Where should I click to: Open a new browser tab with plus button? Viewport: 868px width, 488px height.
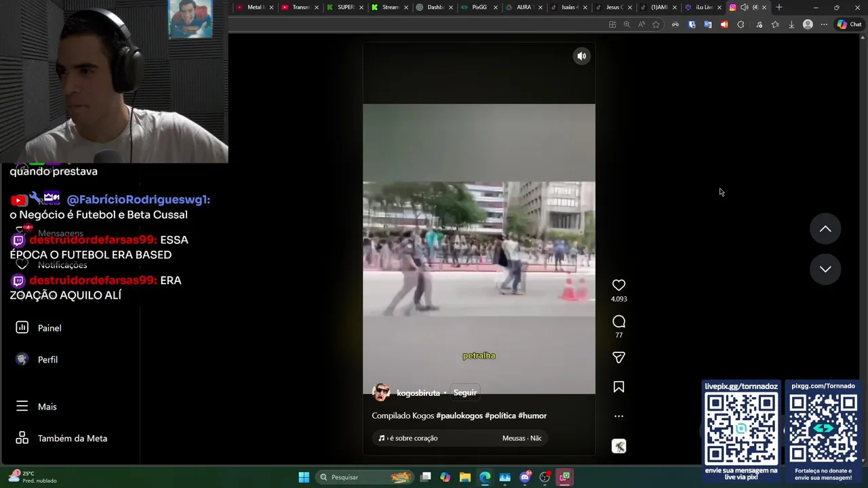tap(779, 7)
